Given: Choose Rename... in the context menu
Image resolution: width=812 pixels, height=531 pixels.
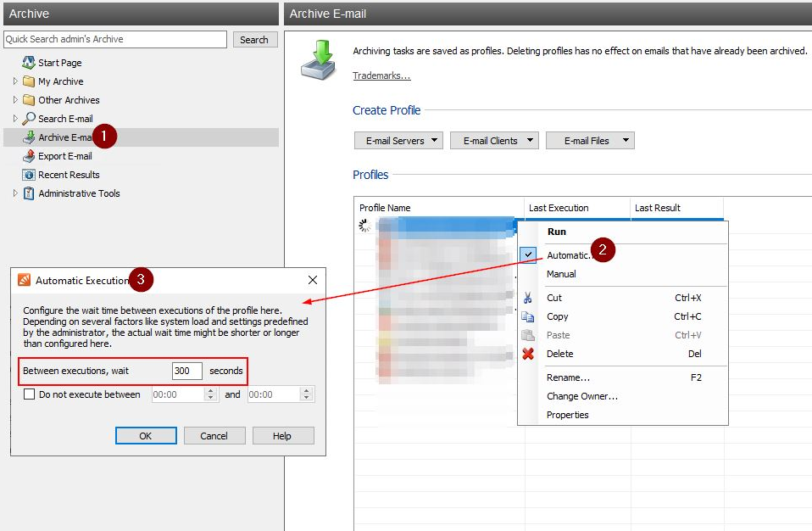Looking at the screenshot, I should 569,377.
